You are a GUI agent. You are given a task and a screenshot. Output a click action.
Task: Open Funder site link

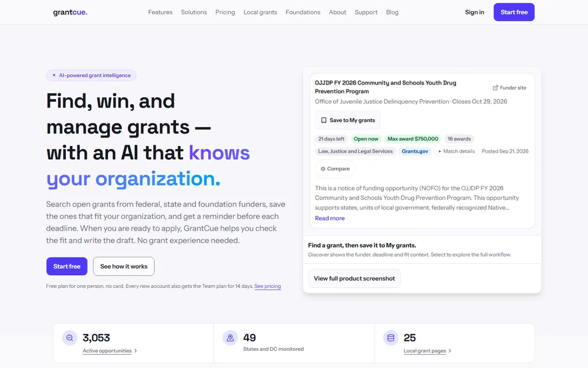click(509, 88)
